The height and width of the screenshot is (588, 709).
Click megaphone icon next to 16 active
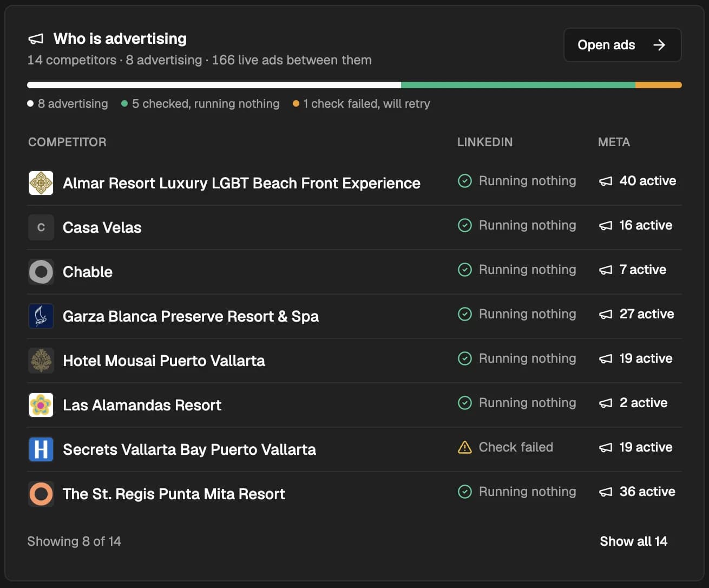click(606, 225)
